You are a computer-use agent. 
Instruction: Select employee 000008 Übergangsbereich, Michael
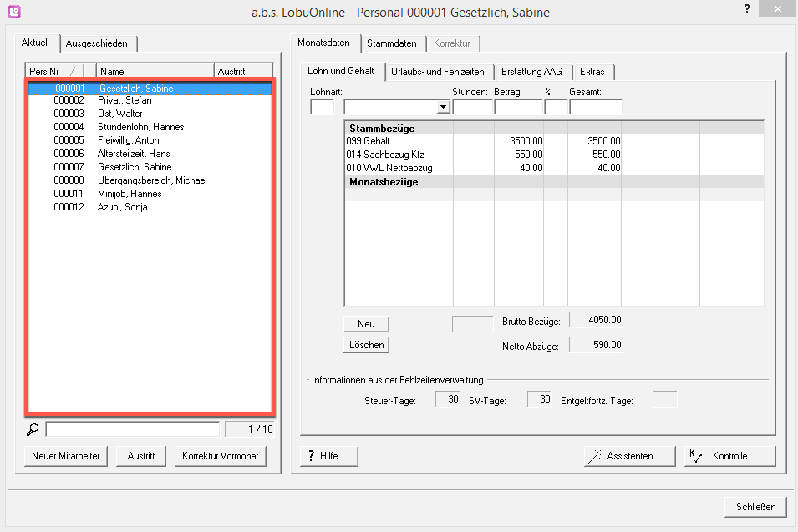pos(150,180)
